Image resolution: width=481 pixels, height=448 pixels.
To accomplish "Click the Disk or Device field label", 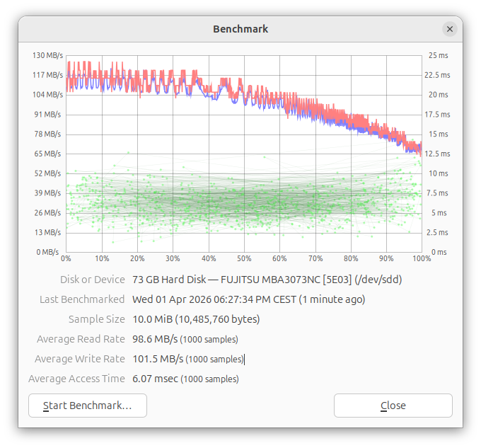I will (x=92, y=280).
